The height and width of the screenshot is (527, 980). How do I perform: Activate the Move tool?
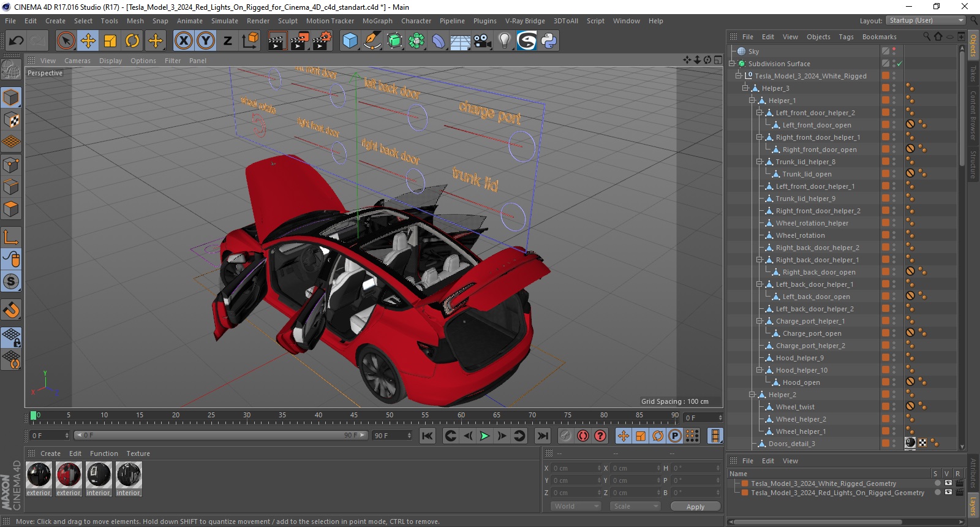point(88,41)
